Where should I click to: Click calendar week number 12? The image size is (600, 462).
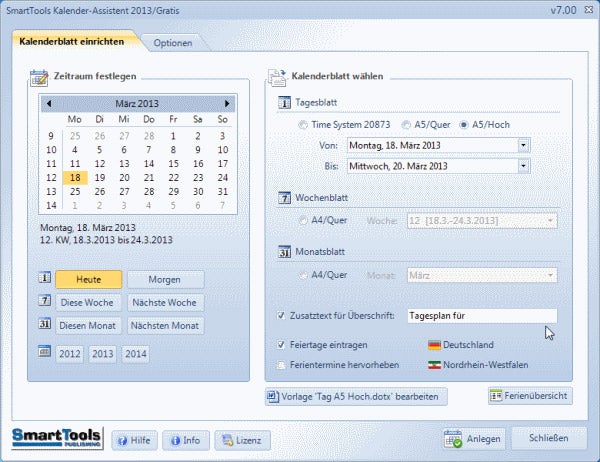pyautogui.click(x=51, y=178)
